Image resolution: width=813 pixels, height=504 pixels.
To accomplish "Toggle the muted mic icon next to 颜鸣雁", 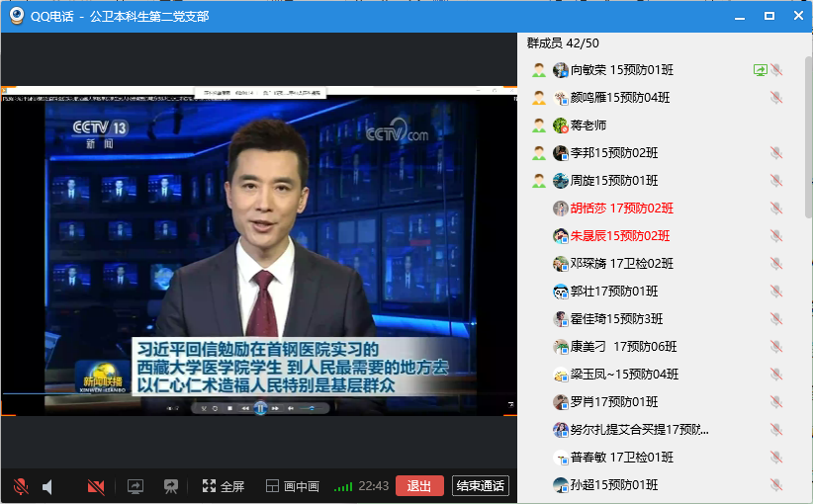I will click(x=776, y=98).
